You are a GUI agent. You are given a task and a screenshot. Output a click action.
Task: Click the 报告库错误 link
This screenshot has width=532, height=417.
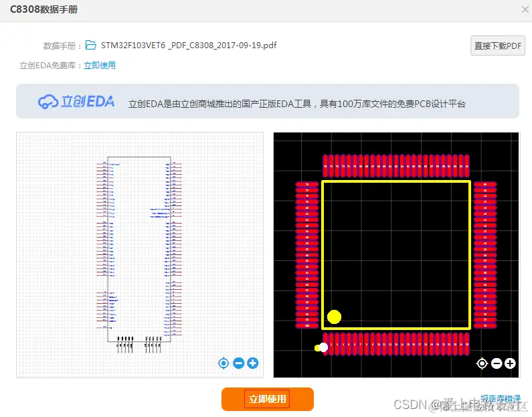pos(501,398)
